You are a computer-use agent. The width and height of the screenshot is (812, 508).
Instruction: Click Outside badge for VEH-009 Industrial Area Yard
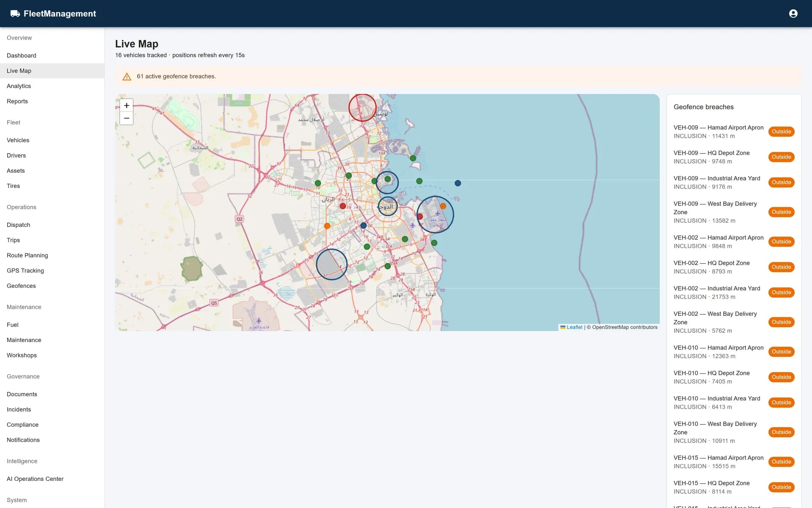[x=781, y=182]
